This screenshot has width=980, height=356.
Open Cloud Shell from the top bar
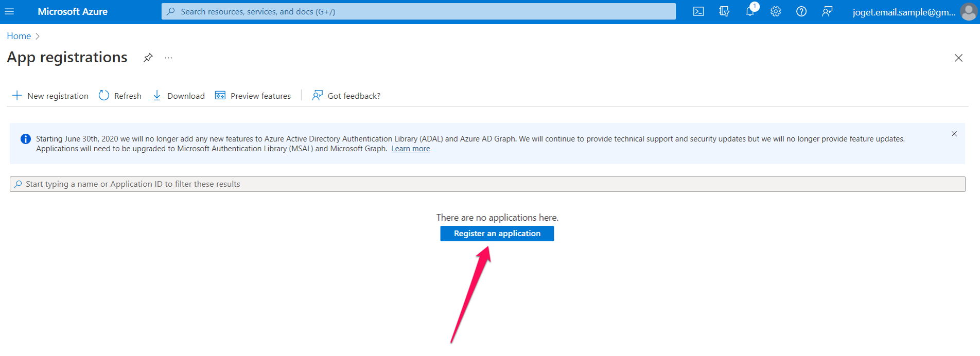[698, 11]
